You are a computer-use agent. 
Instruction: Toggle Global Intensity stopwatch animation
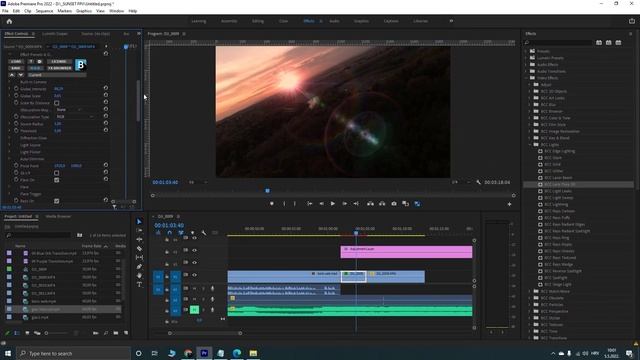16,88
